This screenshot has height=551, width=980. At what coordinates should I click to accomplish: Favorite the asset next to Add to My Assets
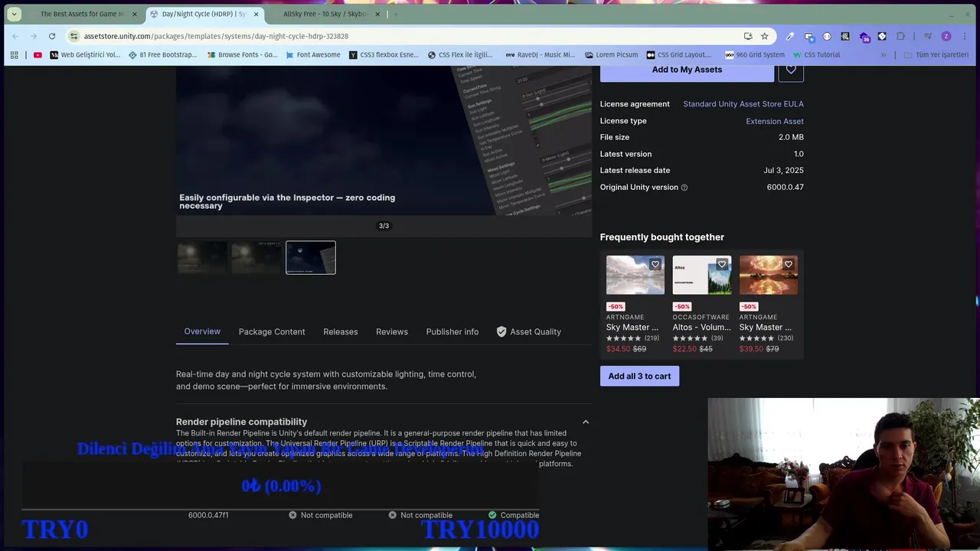coord(791,70)
